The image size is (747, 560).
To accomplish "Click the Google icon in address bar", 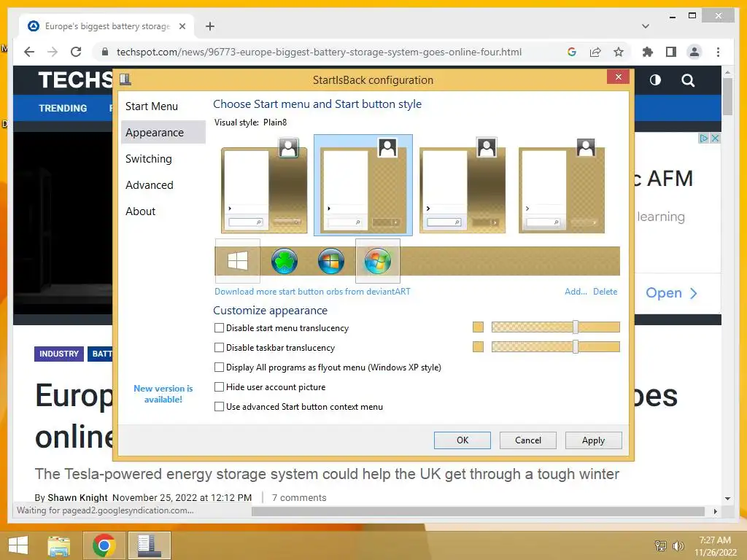I will tap(572, 52).
